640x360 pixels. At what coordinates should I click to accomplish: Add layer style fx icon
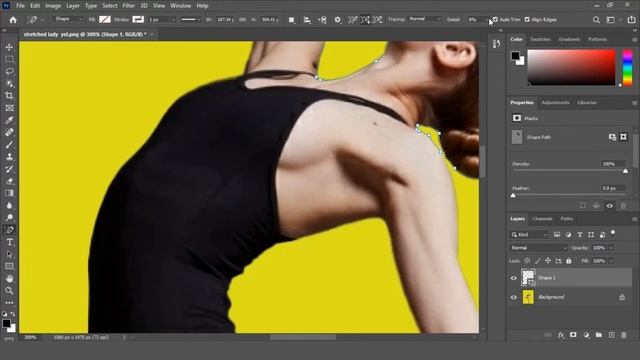[x=561, y=335]
